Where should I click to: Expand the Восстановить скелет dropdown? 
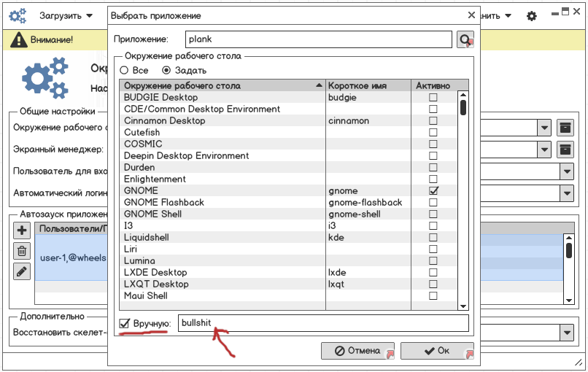tap(567, 333)
